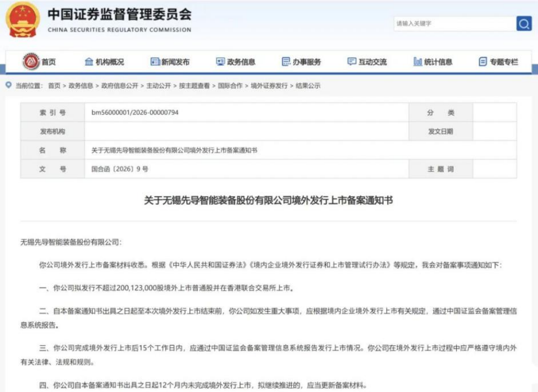The width and height of the screenshot is (538, 392).
Task: Go to 境外证券发行 in the breadcrumb
Action: pyautogui.click(x=269, y=85)
